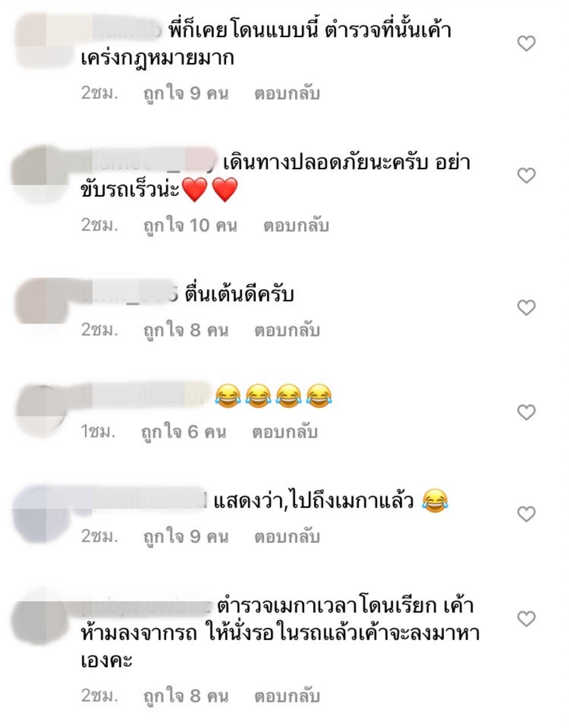Like the comment about police strictly enforcing laws
Image resolution: width=569 pixels, height=728 pixels.
coord(526,44)
